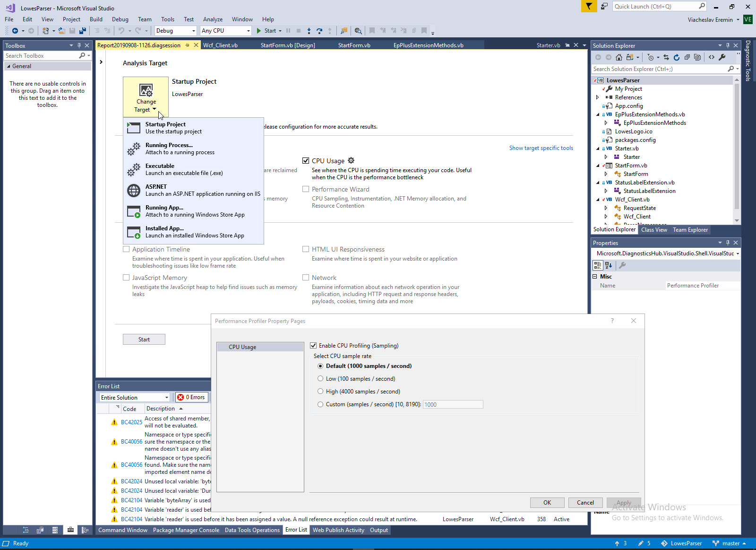This screenshot has height=550, width=756.
Task: Click the custom samples per second field
Action: pos(453,404)
